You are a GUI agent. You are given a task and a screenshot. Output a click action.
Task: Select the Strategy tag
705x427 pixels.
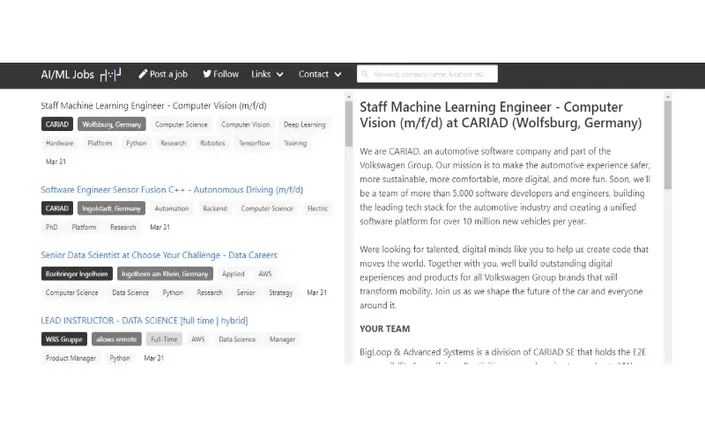click(x=281, y=293)
